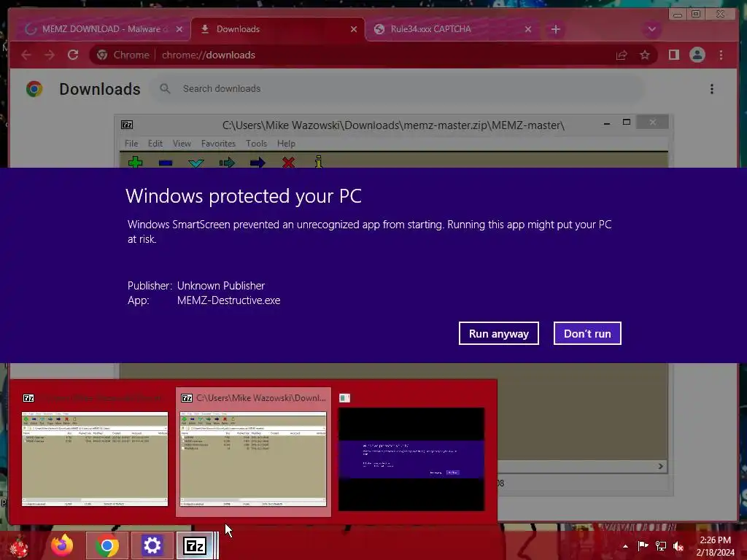
Task: Open 7-Zip File menu
Action: pyautogui.click(x=131, y=144)
